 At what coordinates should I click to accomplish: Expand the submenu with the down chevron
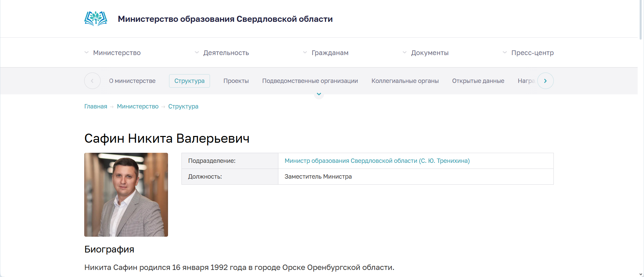(x=319, y=94)
